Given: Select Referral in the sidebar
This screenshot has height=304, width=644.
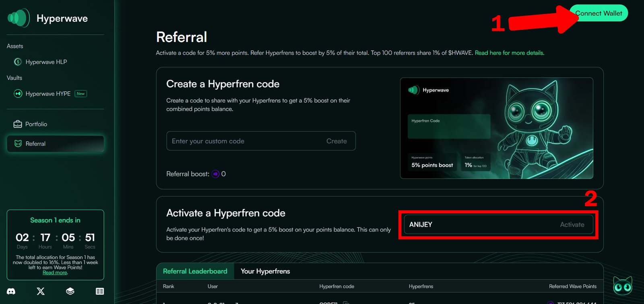Looking at the screenshot, I should click(35, 144).
